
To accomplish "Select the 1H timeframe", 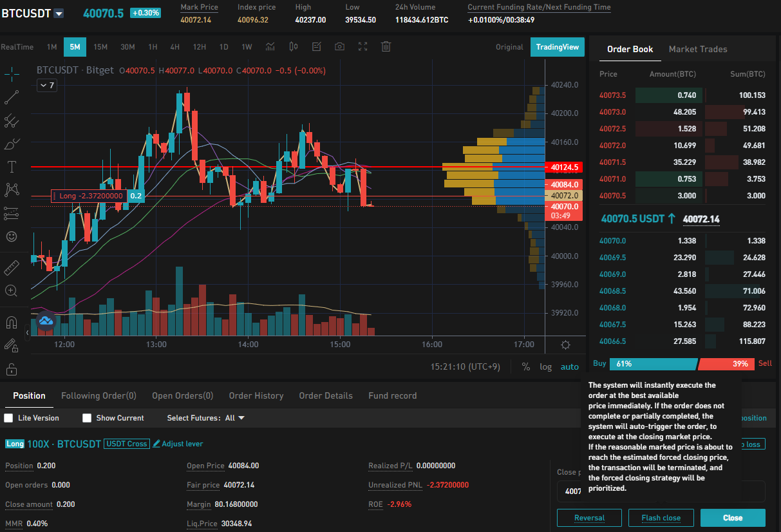I will coord(153,47).
